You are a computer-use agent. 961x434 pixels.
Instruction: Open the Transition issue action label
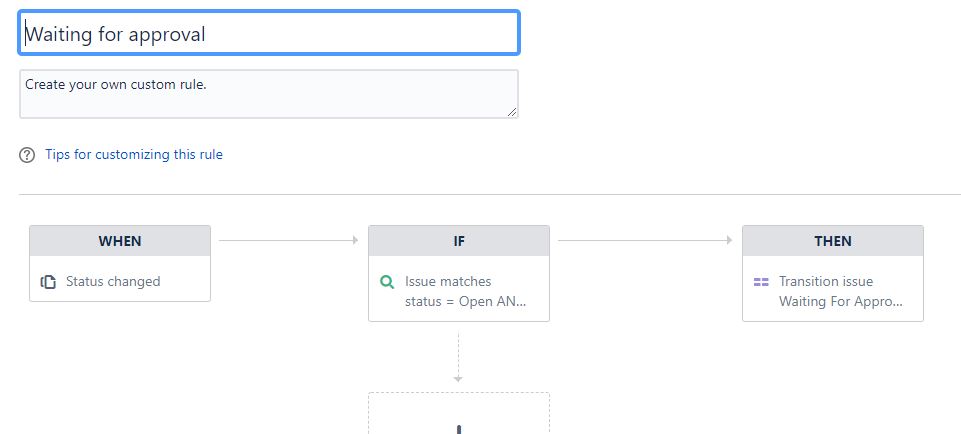coord(826,282)
